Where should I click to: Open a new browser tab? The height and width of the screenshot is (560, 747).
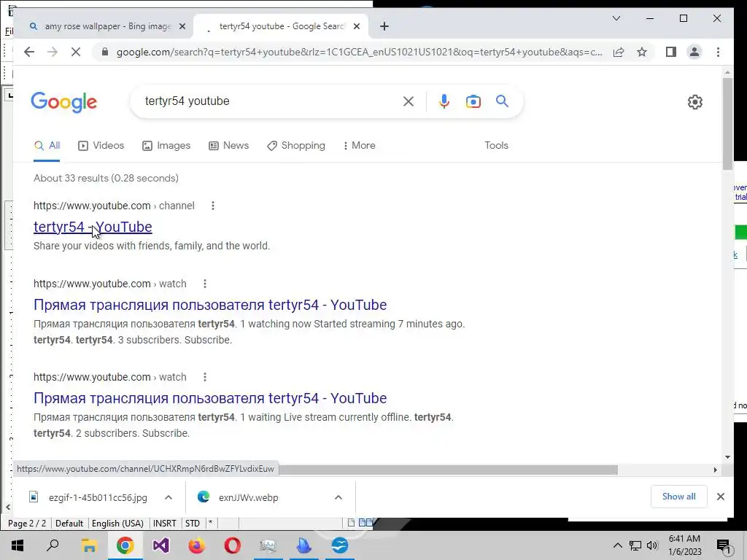pos(384,26)
